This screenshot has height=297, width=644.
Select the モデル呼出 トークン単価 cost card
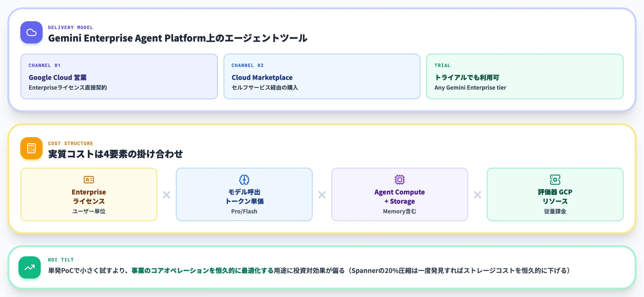coord(244,194)
